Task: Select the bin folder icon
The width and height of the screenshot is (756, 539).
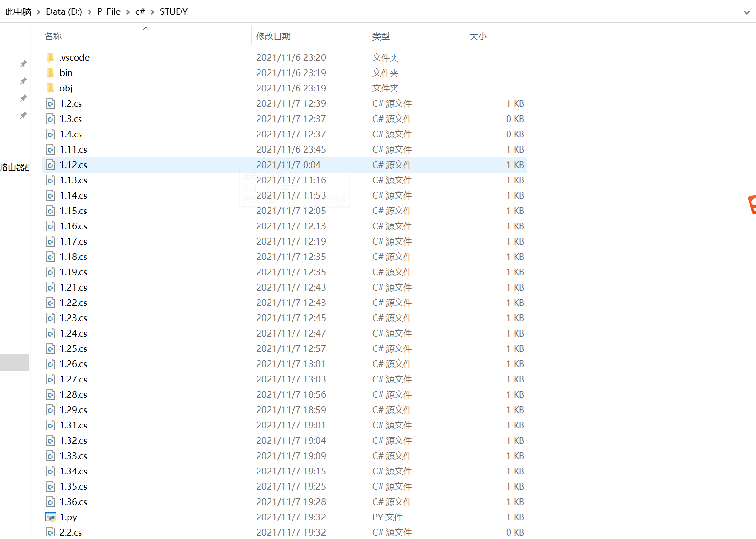Action: (x=50, y=73)
